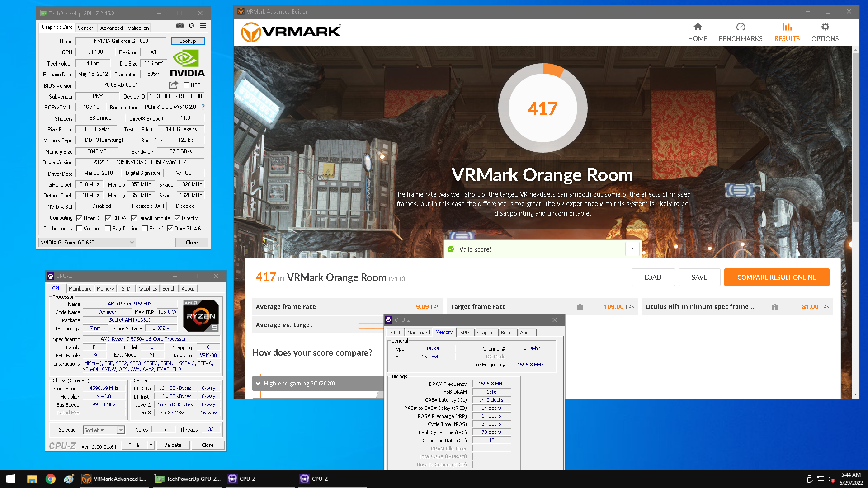
Task: Toggle the Vulkan checkbox
Action: 79,229
